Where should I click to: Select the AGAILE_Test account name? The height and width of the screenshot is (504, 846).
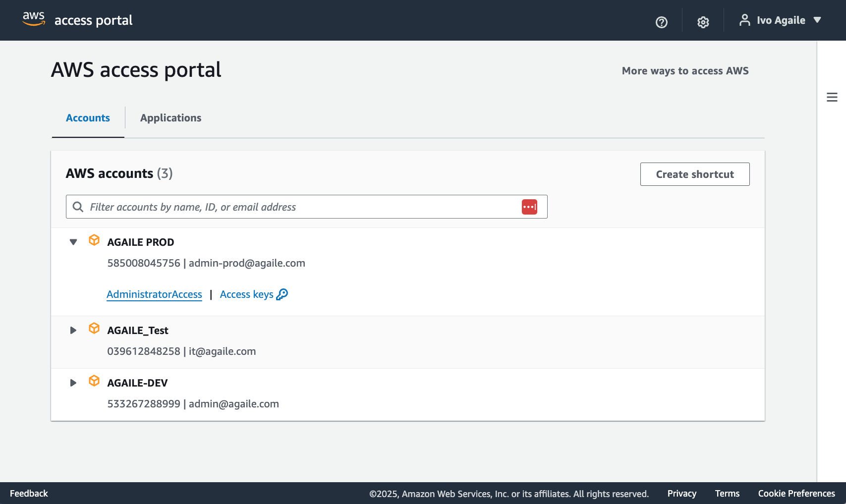click(x=138, y=331)
